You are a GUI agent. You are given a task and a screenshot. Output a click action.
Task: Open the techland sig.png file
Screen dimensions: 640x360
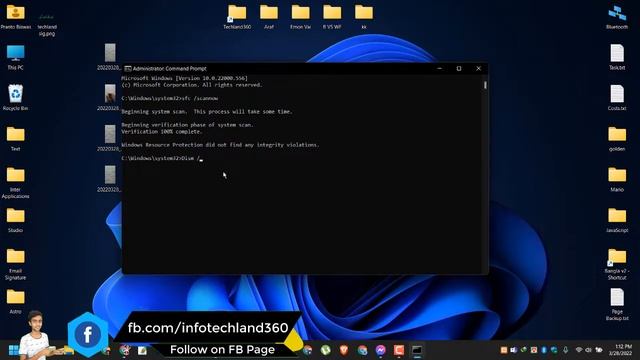click(x=47, y=24)
